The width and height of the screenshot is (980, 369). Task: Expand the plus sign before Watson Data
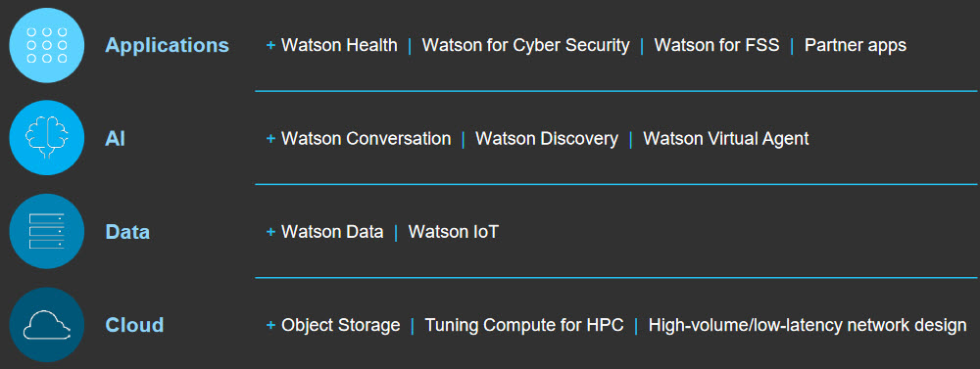click(270, 232)
